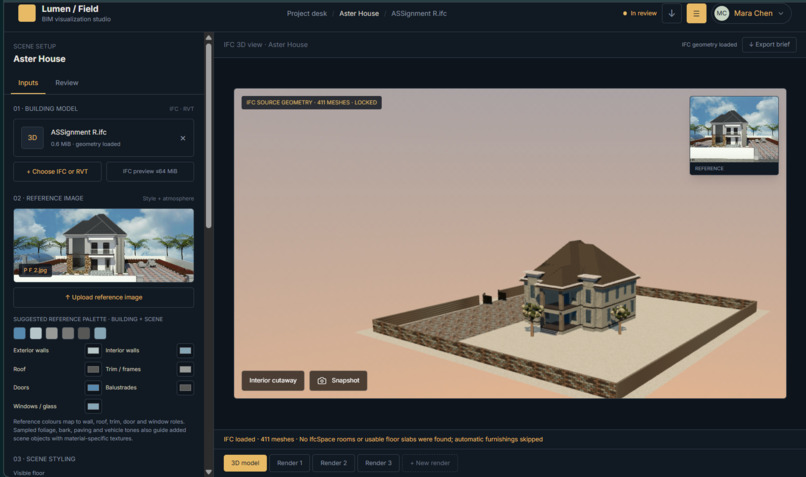Change the Trim / frames color swatch
This screenshot has height=477, width=806.
(x=185, y=369)
